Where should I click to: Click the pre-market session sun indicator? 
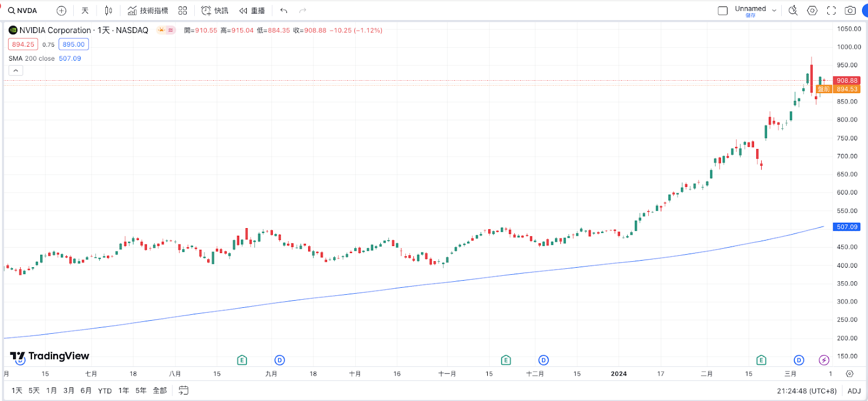161,30
